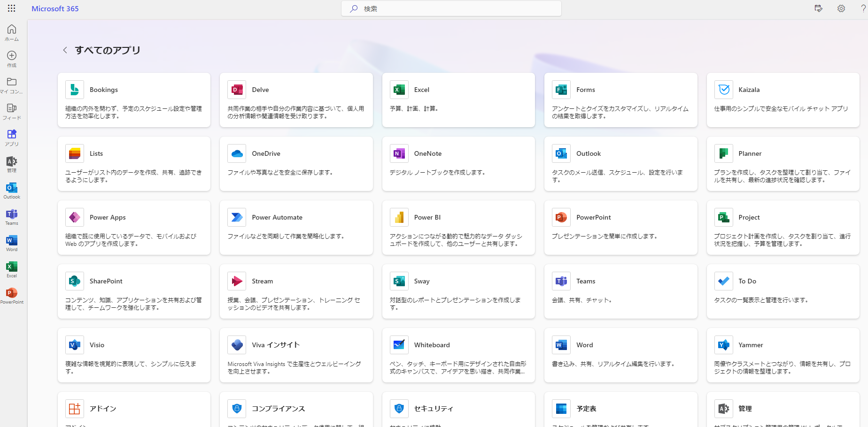Screen dimensions: 868x427
Task: Click the OneDrive cloud icon
Action: coord(237,153)
